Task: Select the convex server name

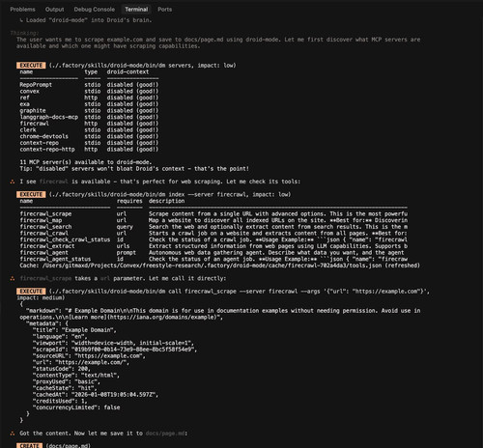Action: pyautogui.click(x=29, y=92)
